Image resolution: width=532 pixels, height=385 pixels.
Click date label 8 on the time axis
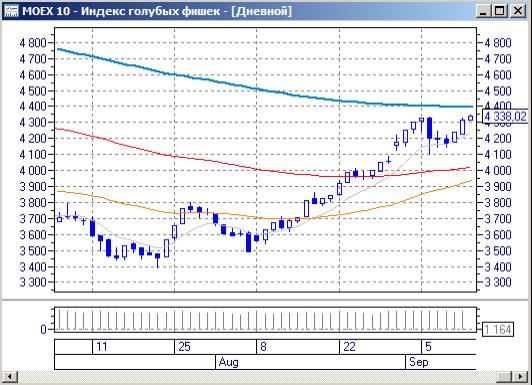263,347
